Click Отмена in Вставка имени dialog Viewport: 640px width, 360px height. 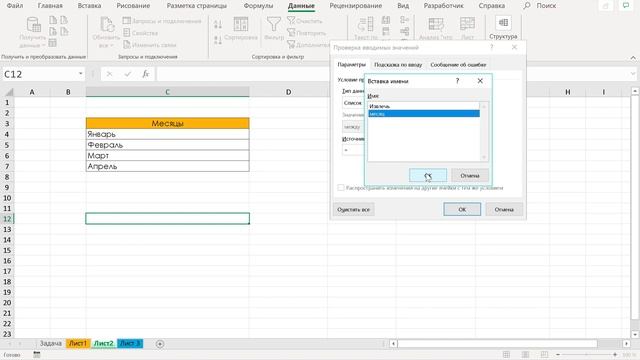[x=470, y=176]
